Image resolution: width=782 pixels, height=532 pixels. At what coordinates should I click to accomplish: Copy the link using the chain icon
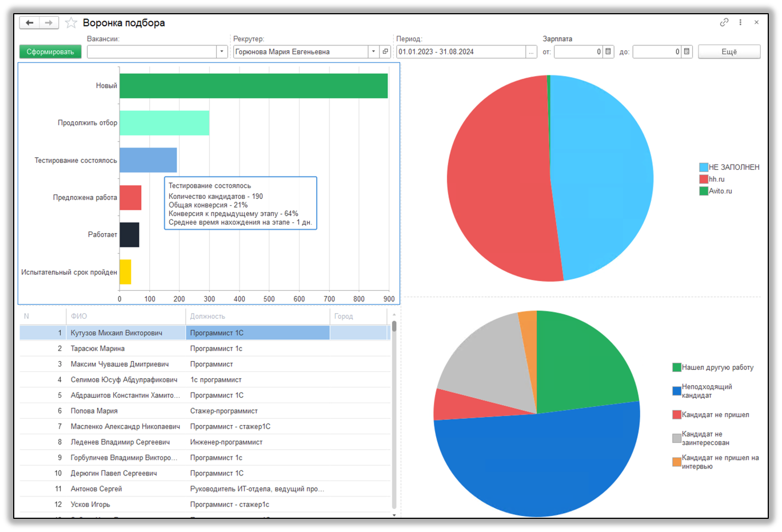724,22
